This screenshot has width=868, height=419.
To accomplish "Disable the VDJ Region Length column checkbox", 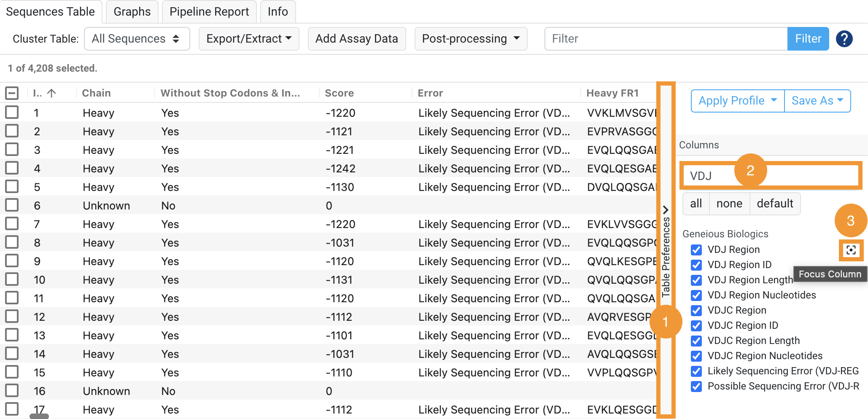I will point(696,280).
